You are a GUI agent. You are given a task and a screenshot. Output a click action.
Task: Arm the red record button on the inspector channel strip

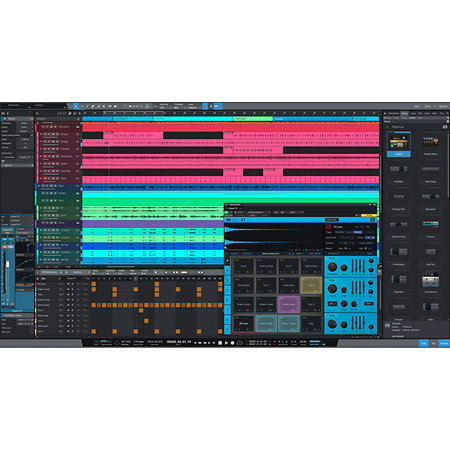[5, 247]
